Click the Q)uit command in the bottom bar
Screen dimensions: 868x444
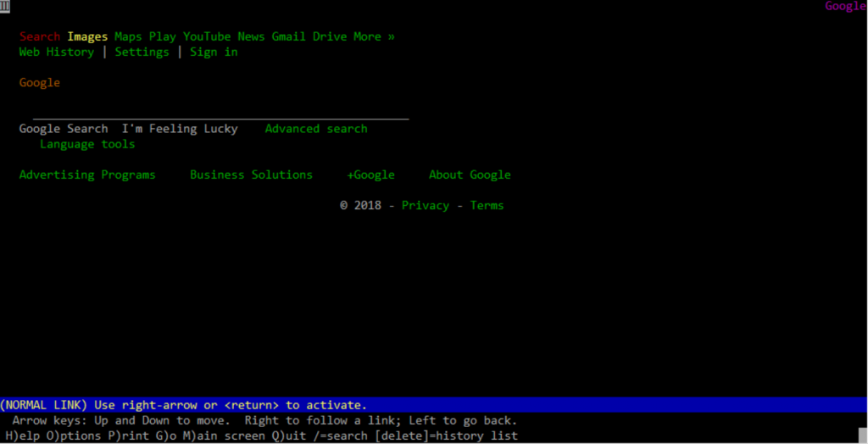click(x=289, y=436)
